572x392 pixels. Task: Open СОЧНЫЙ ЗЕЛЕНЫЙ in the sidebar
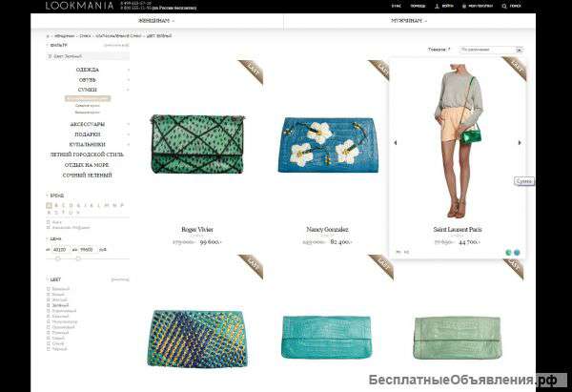click(87, 175)
